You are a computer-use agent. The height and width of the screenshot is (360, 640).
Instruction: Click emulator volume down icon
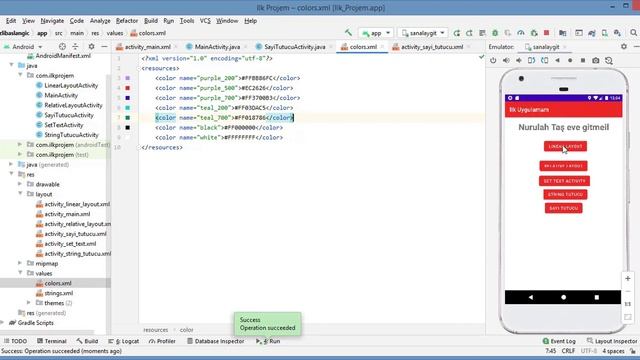(x=519, y=60)
